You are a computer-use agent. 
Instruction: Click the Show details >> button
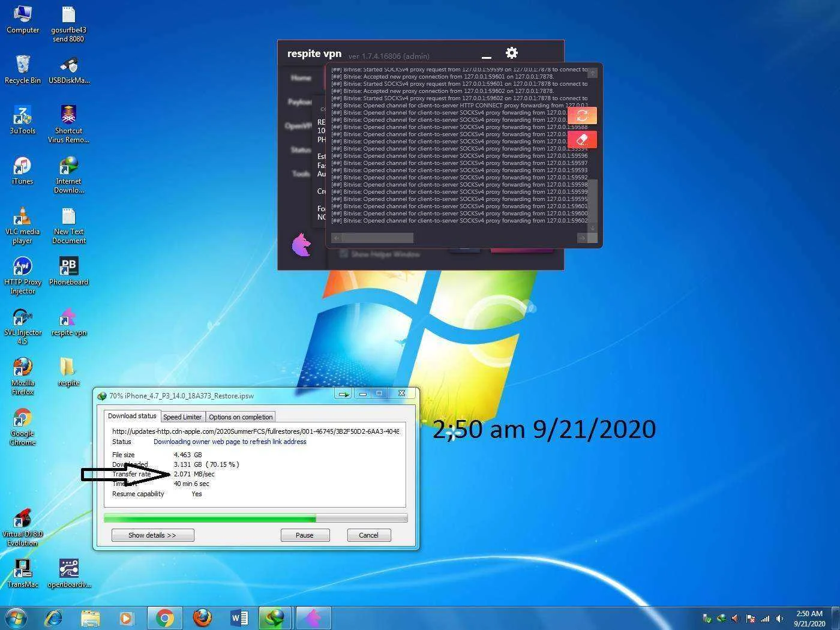[x=152, y=535]
